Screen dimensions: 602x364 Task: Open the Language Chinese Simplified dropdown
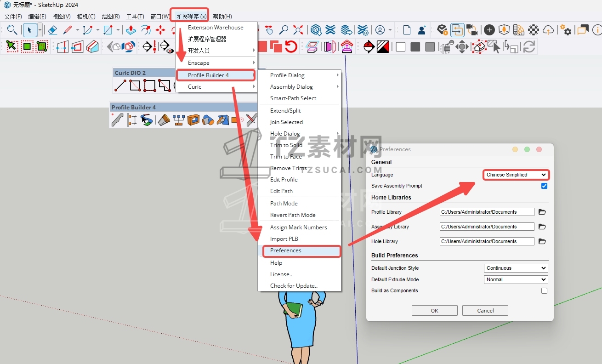[x=516, y=175]
